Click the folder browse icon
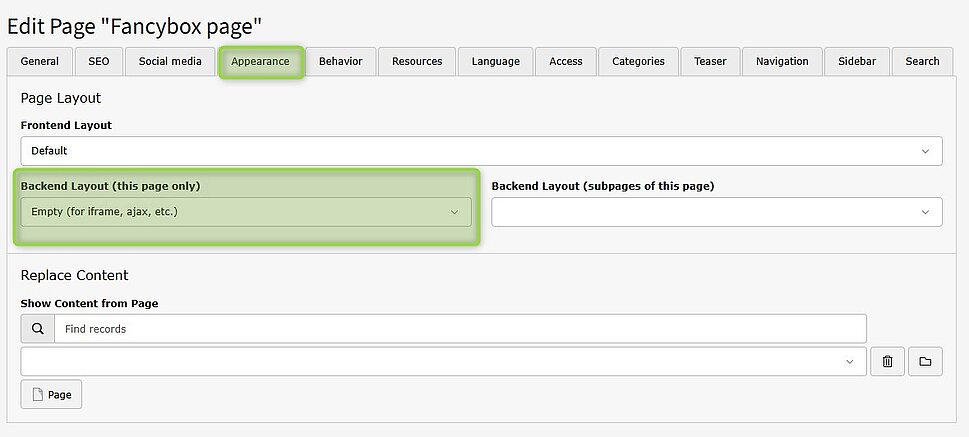The height and width of the screenshot is (437, 969). [x=925, y=361]
